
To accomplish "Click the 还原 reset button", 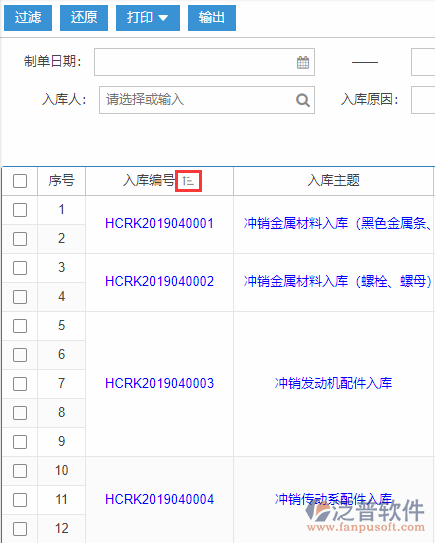I will coord(84,18).
